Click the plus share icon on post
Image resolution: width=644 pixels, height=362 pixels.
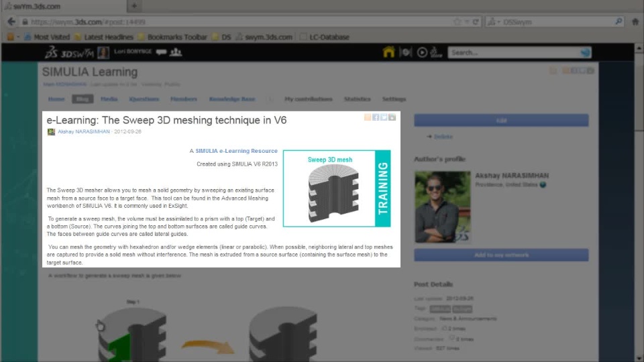392,117
